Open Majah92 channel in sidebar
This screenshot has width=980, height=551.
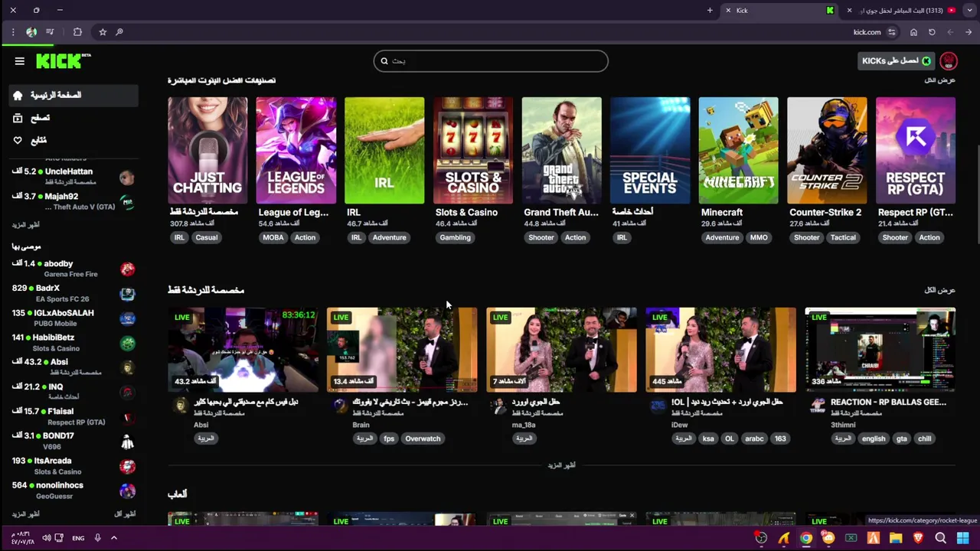(74, 201)
